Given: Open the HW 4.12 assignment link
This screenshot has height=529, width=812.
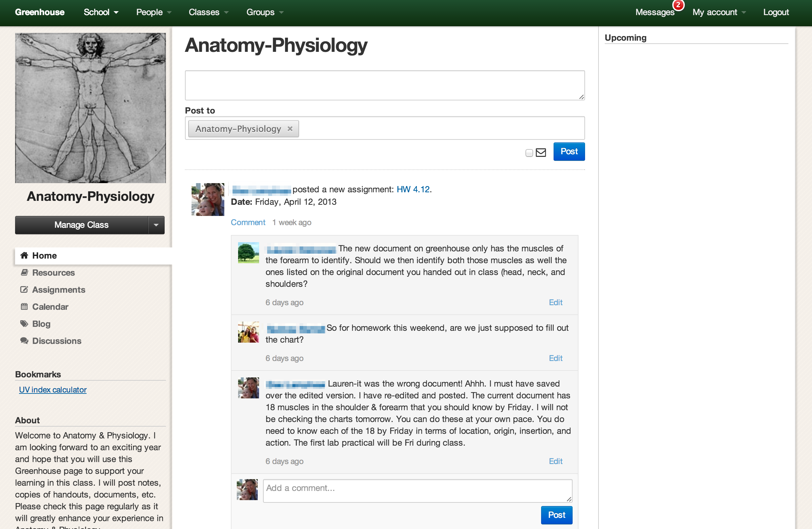Looking at the screenshot, I should coord(413,190).
